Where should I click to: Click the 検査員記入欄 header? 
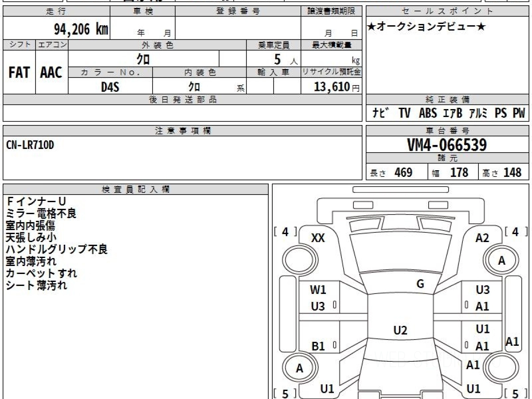[136, 189]
